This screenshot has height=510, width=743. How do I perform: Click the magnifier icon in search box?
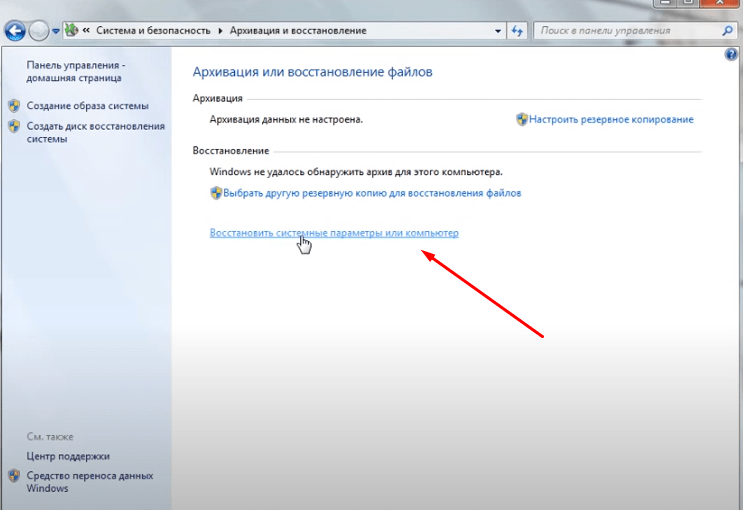tap(727, 31)
